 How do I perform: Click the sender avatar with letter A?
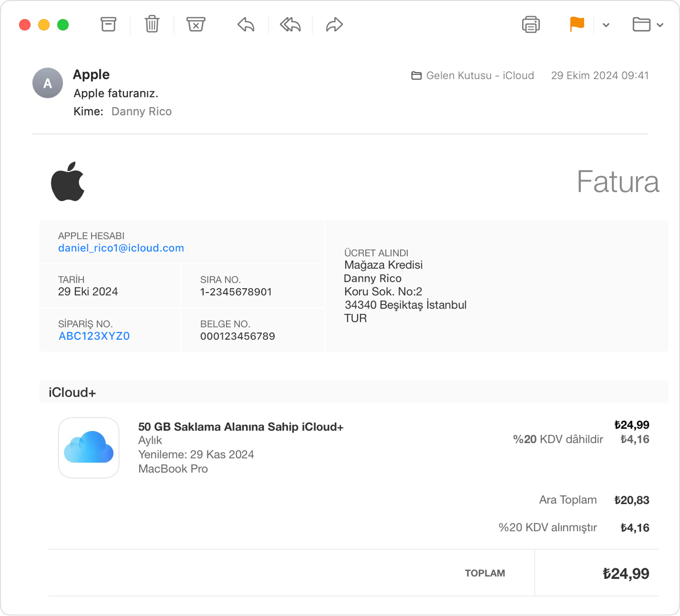tap(47, 83)
